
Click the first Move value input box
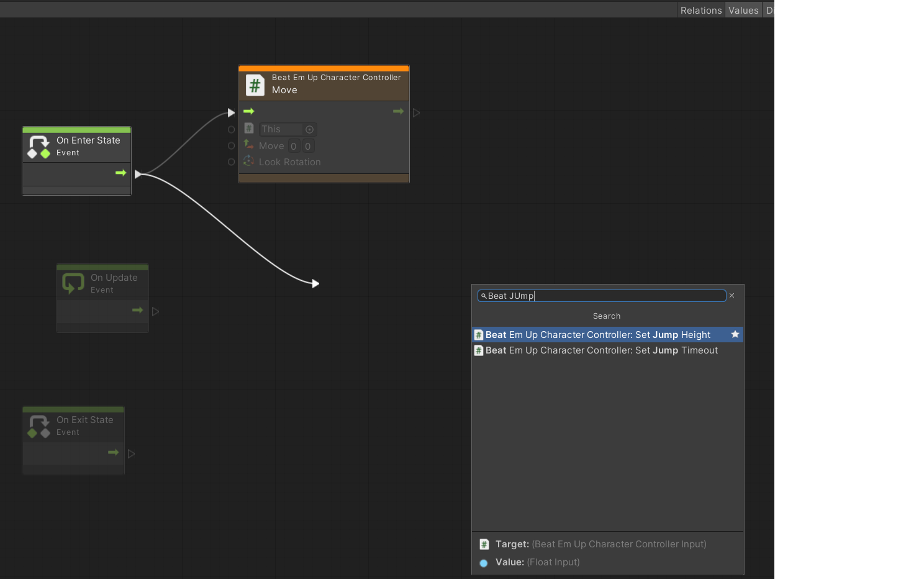(x=293, y=145)
